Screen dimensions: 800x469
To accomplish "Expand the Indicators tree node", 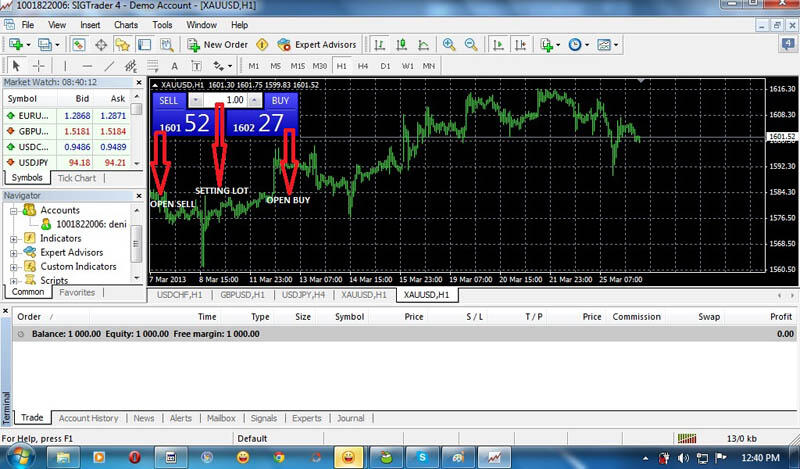I will 14,239.
